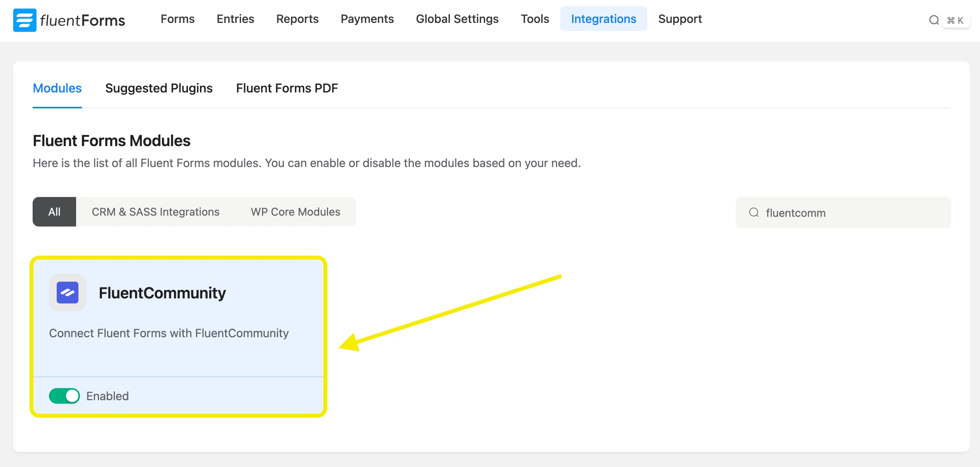
Task: Click the FluentCommunity module icon
Action: tap(68, 293)
